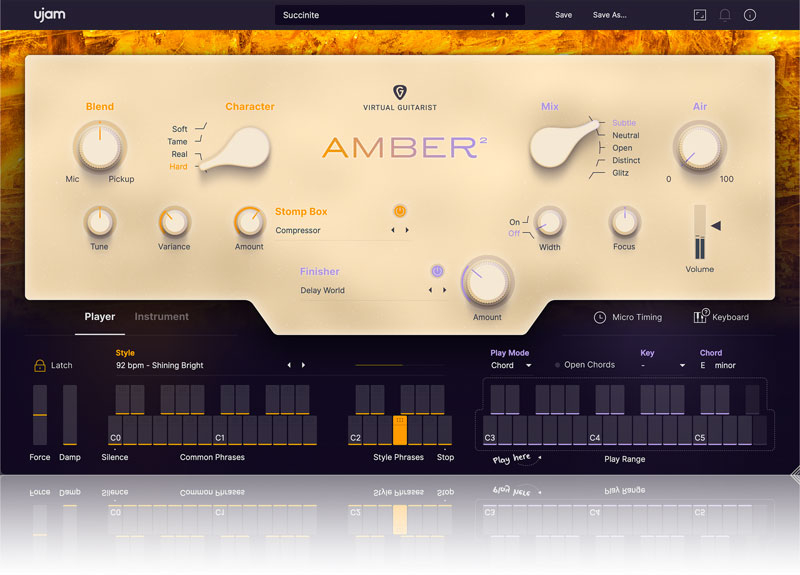
Task: Click the resize window icon
Action: pos(700,15)
